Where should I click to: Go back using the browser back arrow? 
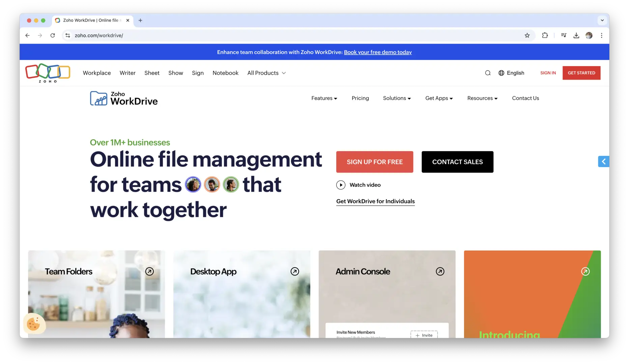tap(28, 35)
